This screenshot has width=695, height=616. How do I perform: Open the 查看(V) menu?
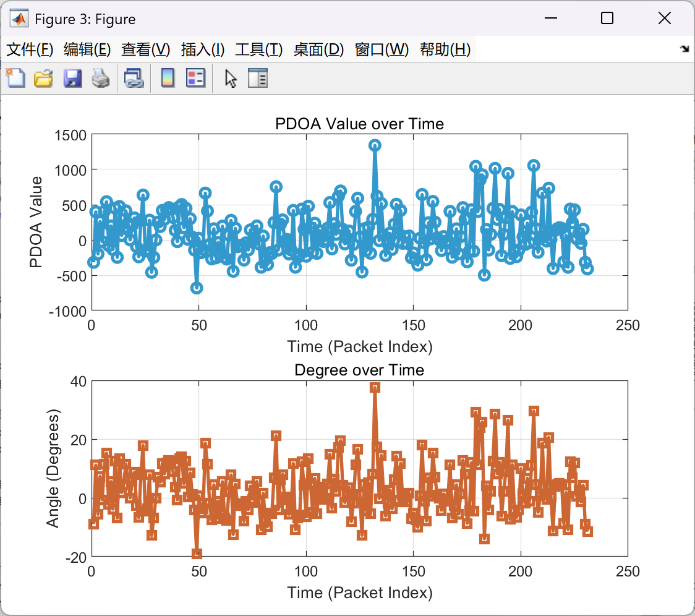[145, 49]
